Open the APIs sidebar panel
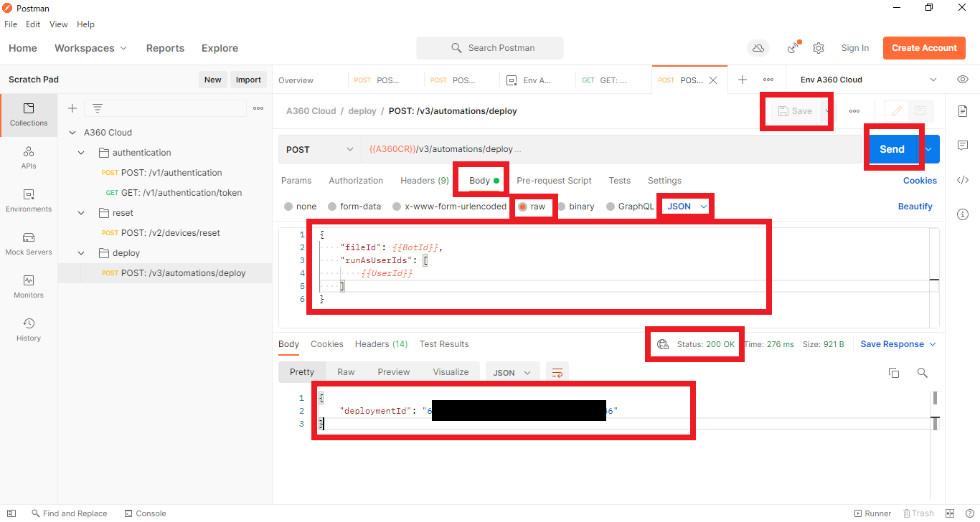 [x=29, y=158]
